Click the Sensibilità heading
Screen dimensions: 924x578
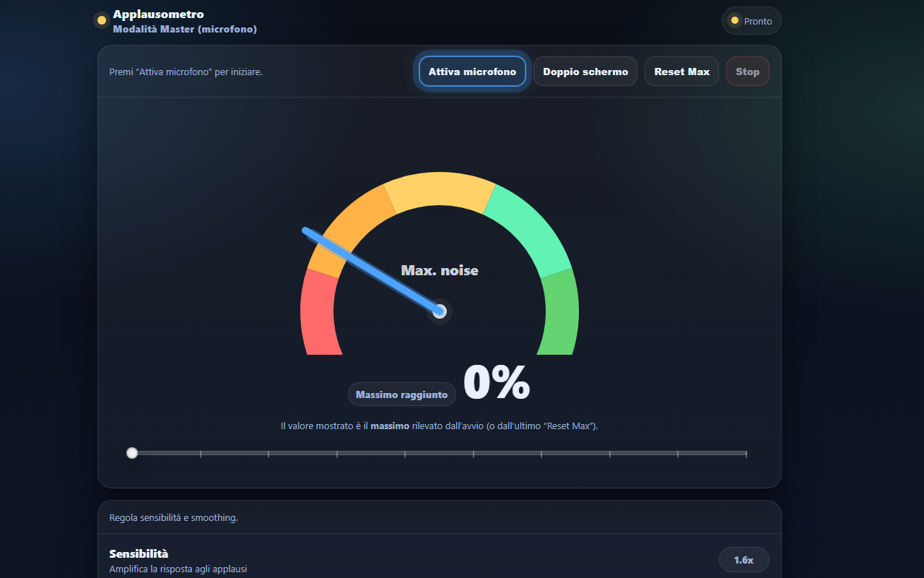tap(139, 553)
